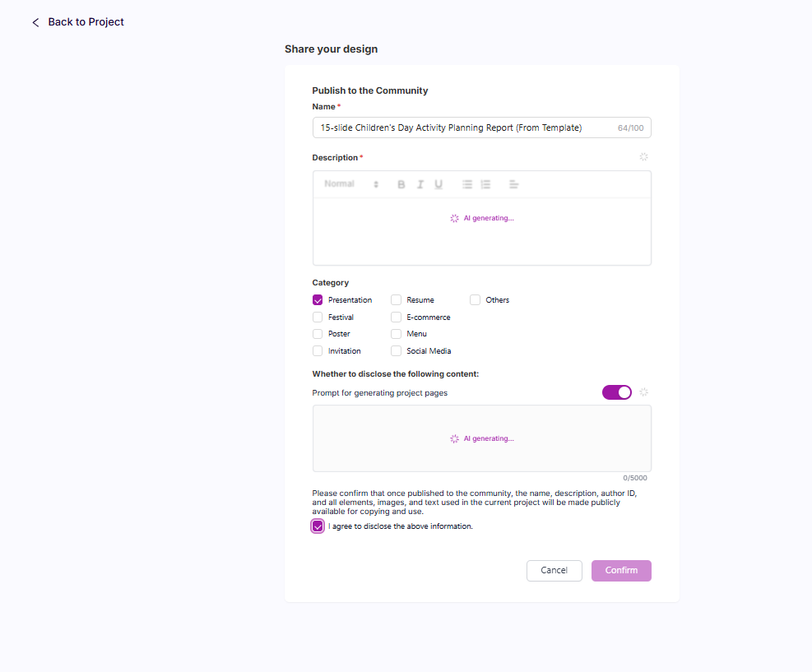Click inside the Description editor area
Viewport: 812px width, 672px height.
click(x=481, y=231)
